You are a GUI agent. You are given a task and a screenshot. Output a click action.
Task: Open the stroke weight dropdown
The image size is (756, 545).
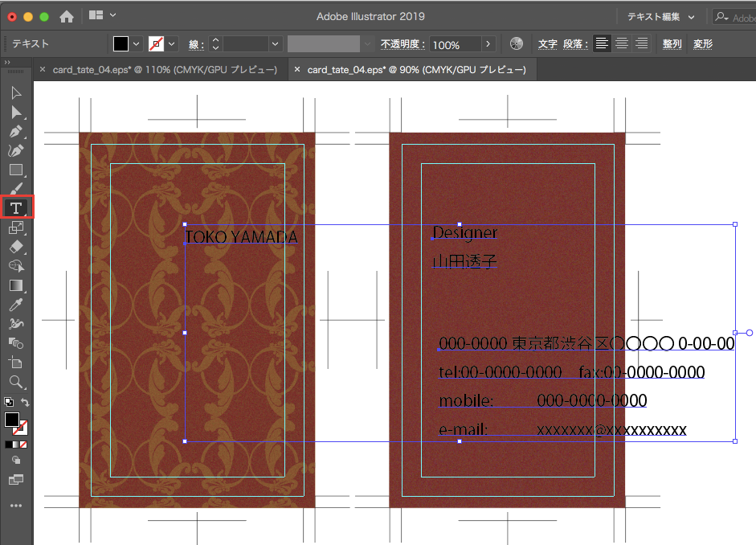click(x=276, y=44)
